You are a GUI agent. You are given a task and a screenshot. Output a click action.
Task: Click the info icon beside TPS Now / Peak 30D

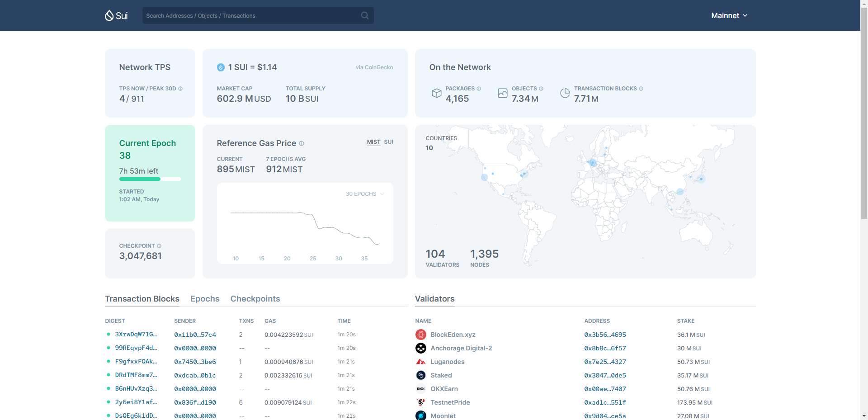point(180,89)
